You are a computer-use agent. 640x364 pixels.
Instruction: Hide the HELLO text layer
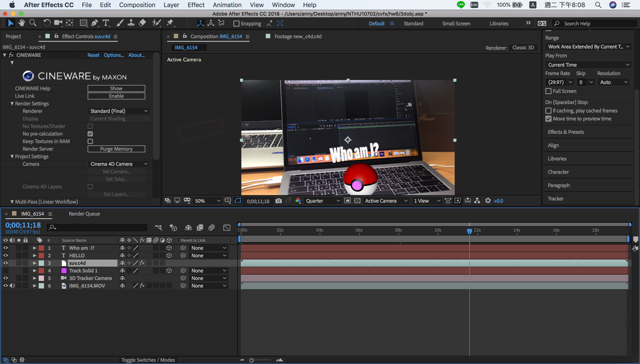click(6, 255)
